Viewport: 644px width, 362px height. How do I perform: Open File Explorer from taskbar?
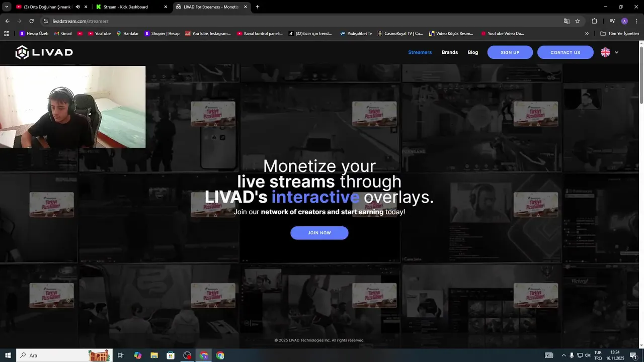point(154,355)
